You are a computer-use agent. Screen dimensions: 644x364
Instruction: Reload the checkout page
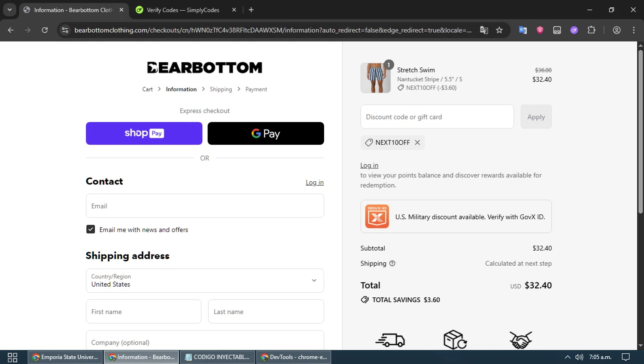[x=45, y=30]
